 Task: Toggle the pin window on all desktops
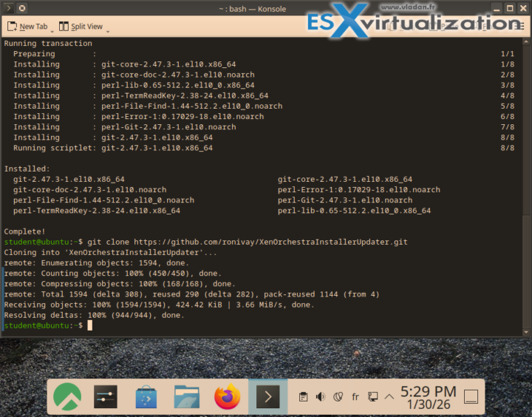[23, 8]
